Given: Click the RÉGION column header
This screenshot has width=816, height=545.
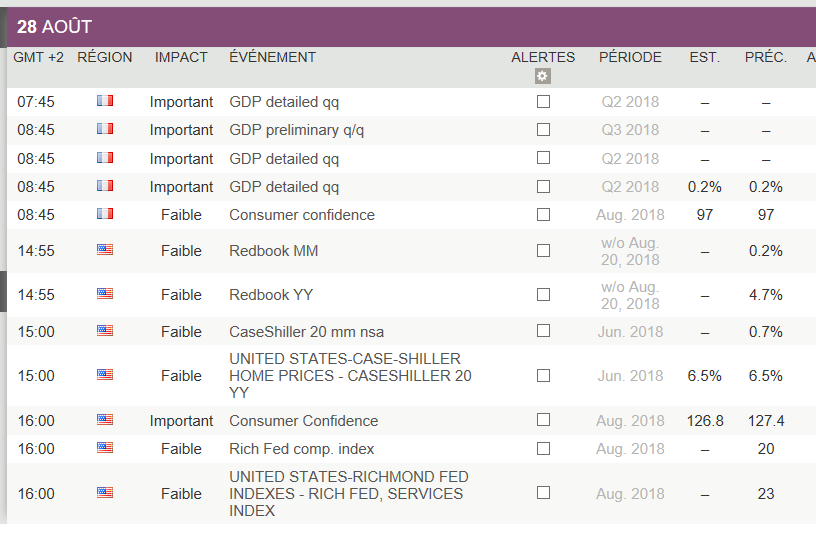Looking at the screenshot, I should [x=105, y=57].
